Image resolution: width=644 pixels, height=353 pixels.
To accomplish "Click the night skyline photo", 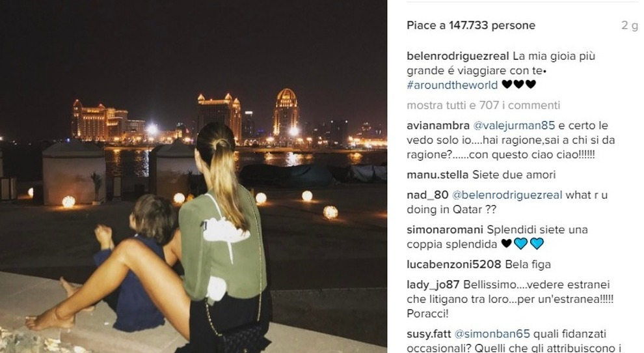I will pos(193,176).
